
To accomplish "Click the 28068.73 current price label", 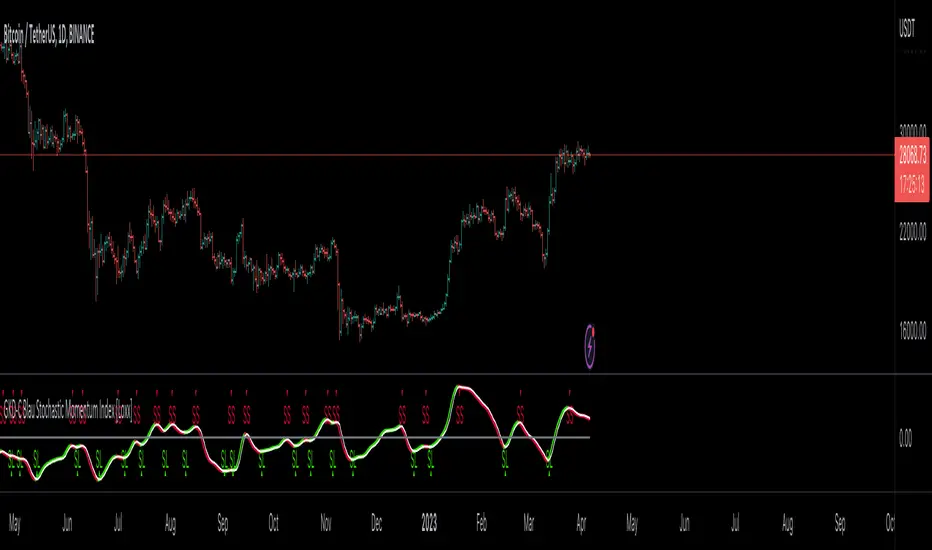I will point(912,156).
